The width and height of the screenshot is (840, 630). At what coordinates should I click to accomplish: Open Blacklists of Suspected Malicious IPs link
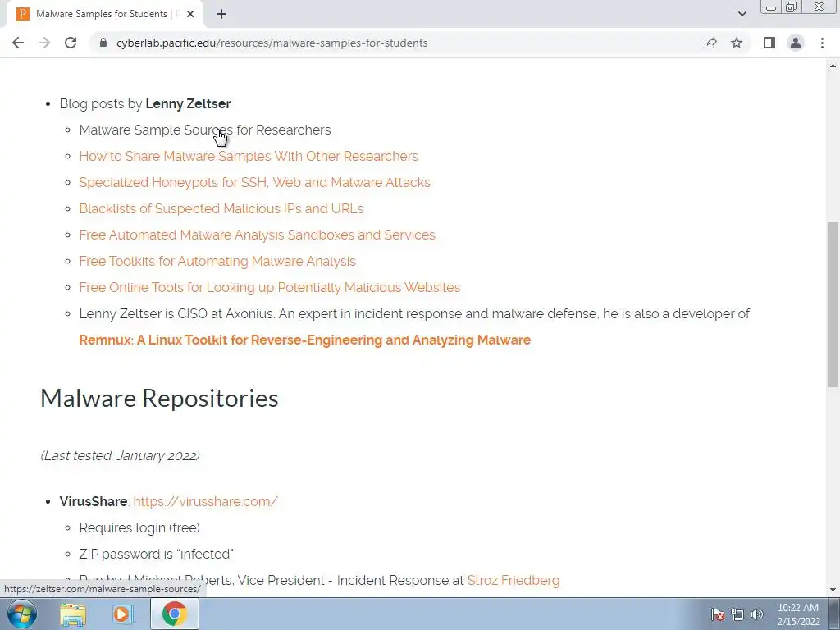click(x=221, y=208)
